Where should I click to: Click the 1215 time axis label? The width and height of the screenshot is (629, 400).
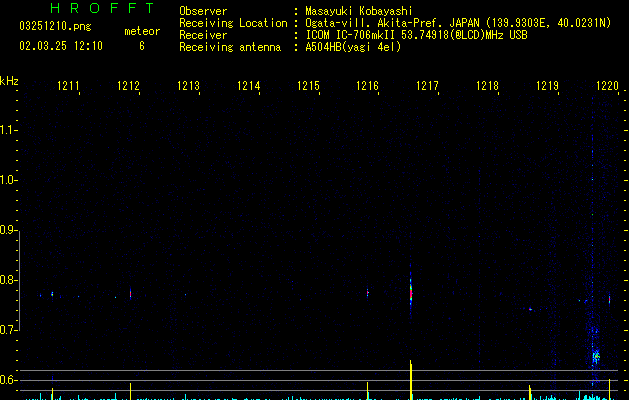coord(308,86)
